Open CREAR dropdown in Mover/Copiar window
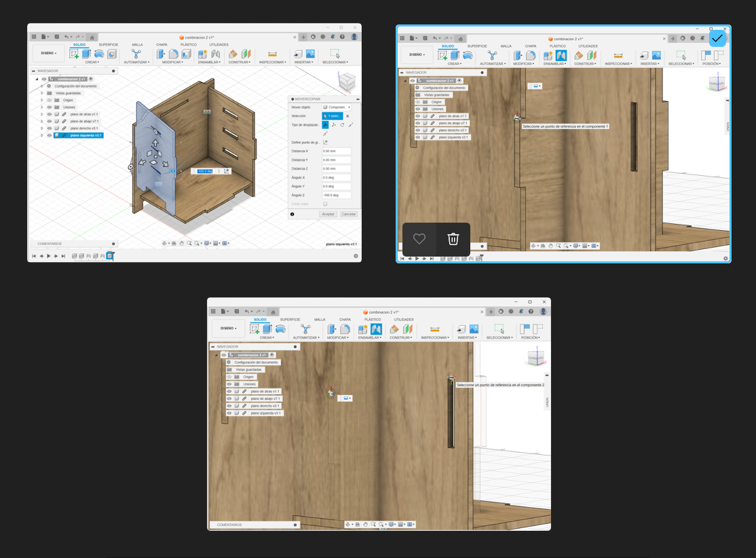 (x=92, y=62)
